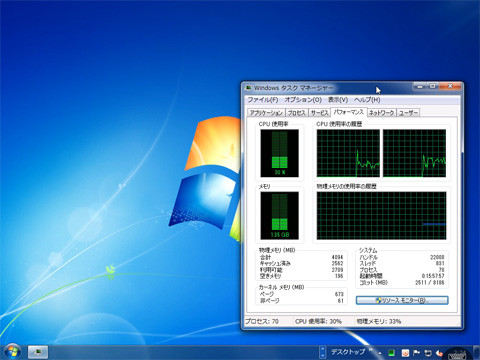The height and width of the screenshot is (360, 480).
Task: Click スレッド row label
Action: click(368, 263)
